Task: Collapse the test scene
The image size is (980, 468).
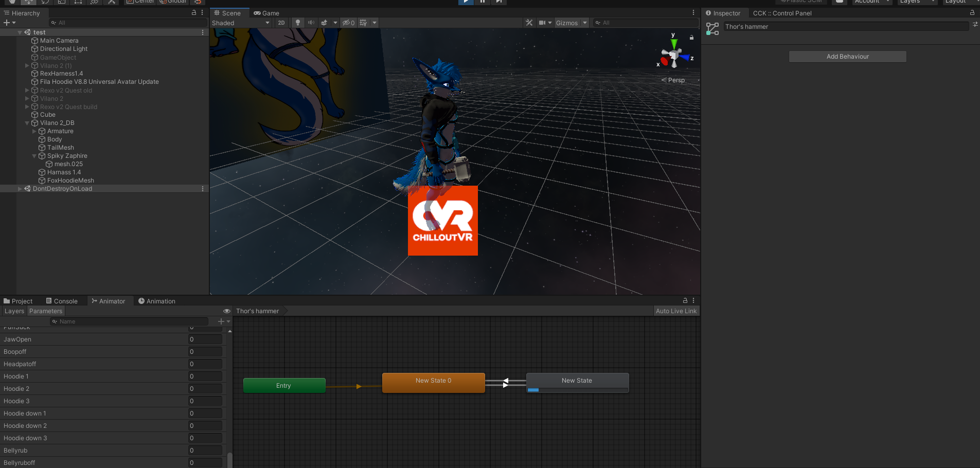Action: pos(20,32)
